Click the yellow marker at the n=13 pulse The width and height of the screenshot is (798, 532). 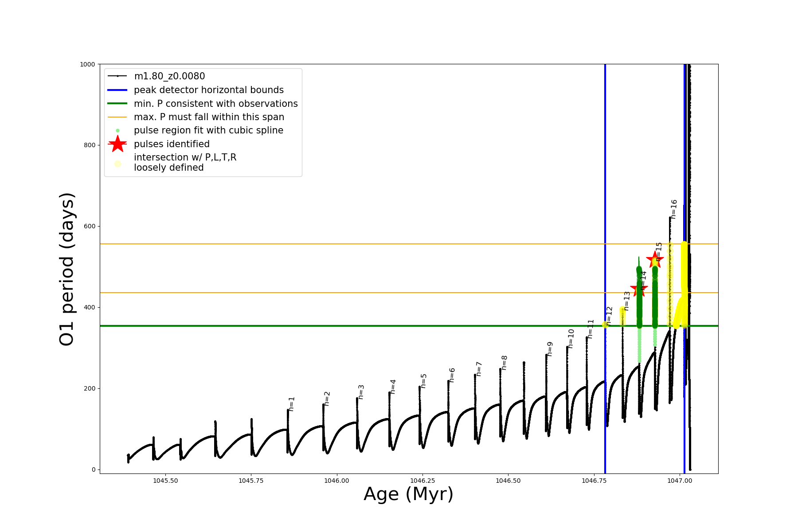point(622,316)
